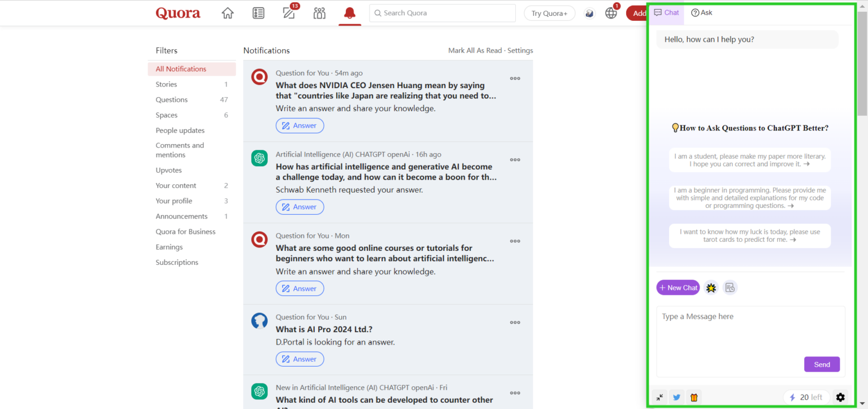Open chat history in the ChatGPT sidebar
This screenshot has width=868, height=409.
click(730, 288)
